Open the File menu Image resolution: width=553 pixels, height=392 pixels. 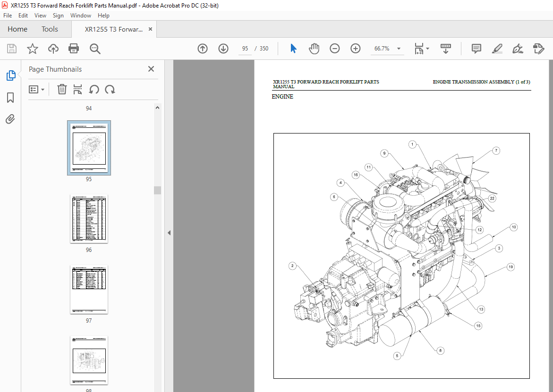pyautogui.click(x=8, y=16)
